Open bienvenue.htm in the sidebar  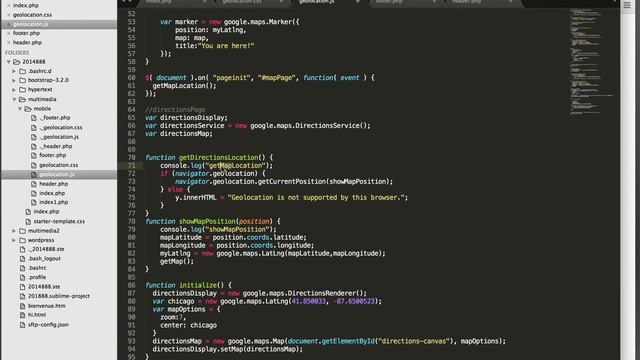coord(47,306)
